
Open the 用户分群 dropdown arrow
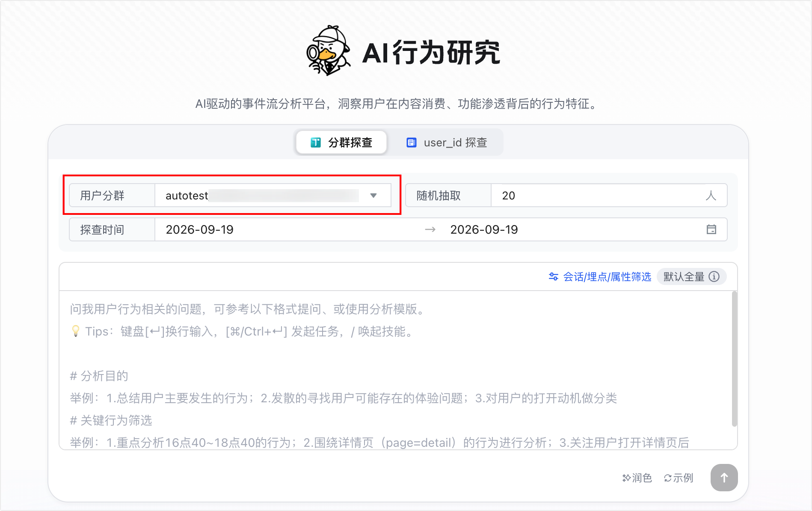pyautogui.click(x=373, y=196)
